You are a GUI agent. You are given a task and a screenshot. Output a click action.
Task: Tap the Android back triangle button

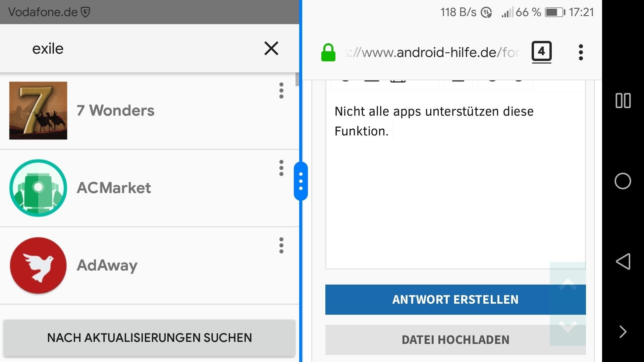623,261
